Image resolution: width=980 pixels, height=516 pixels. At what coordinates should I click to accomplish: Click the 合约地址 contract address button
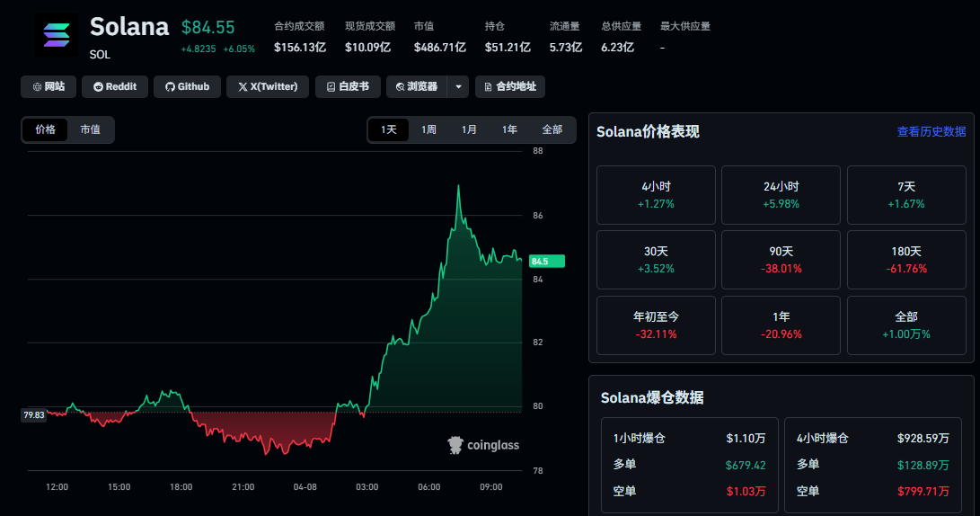click(x=509, y=87)
